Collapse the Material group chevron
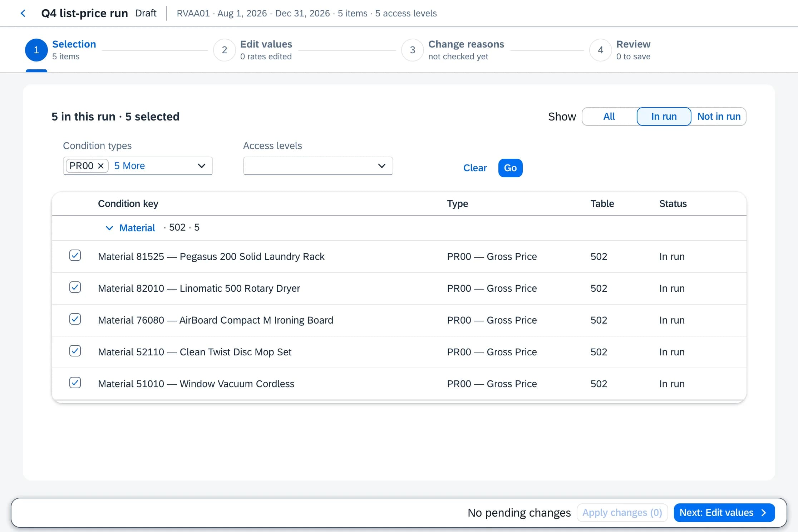Screen dimensions: 798x532 tap(109, 228)
